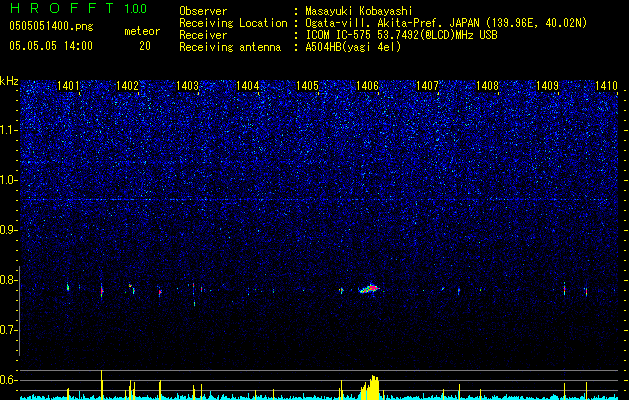Click the 1404 time marker
The image size is (629, 400).
[248, 85]
